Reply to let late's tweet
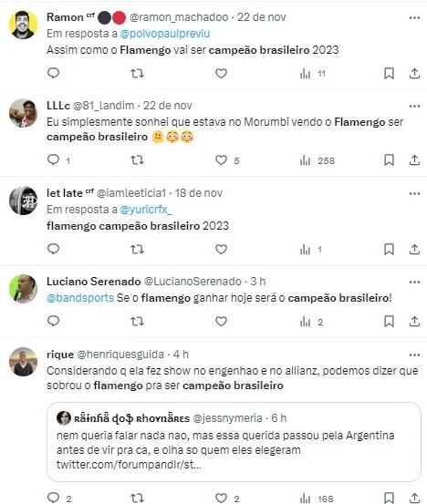 tap(54, 249)
